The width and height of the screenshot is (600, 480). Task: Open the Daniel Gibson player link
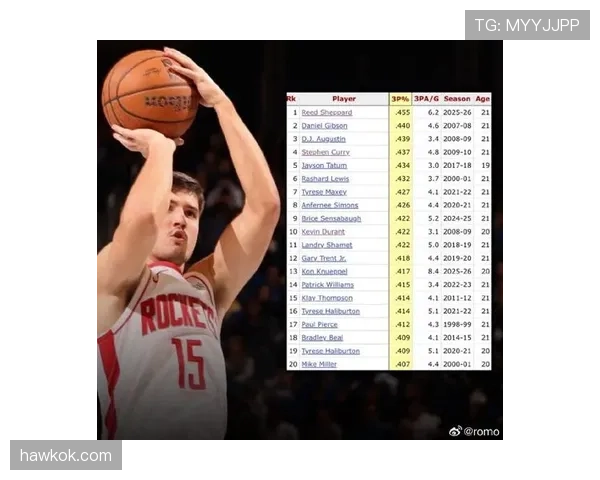(x=324, y=126)
